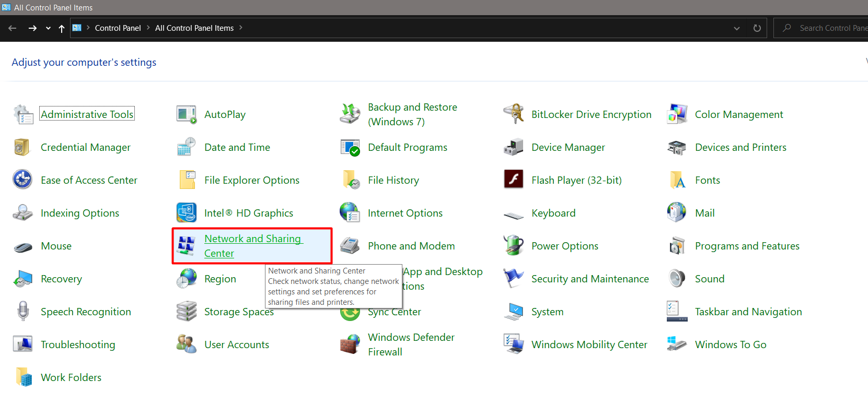Open the Region link
868x416 pixels.
[x=220, y=279]
